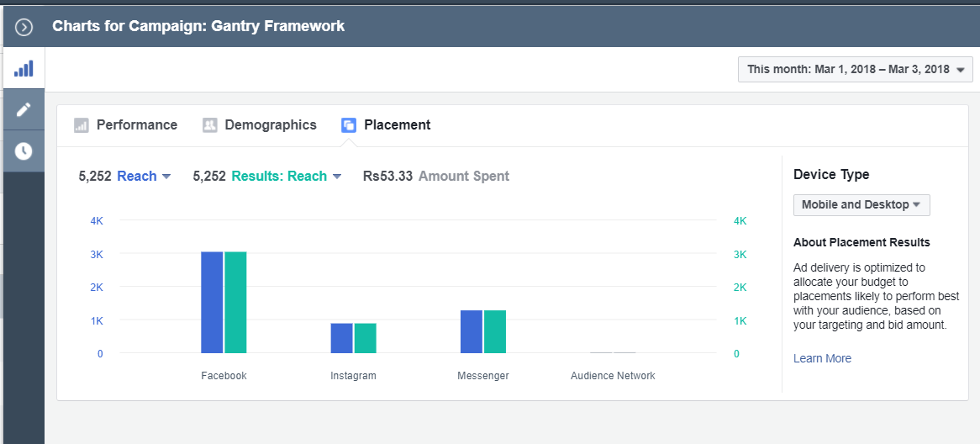The width and height of the screenshot is (980, 444).
Task: Click the blue Facebook reach bar
Action: (212, 303)
